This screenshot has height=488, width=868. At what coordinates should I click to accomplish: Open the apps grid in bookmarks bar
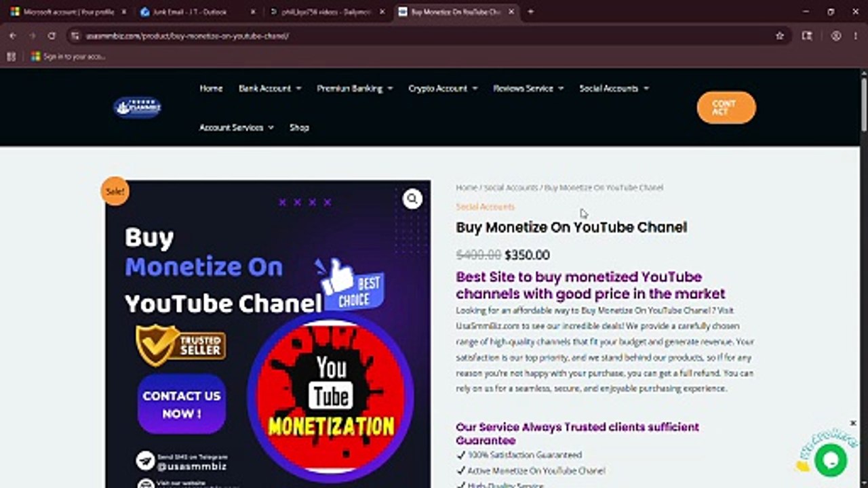(12, 56)
